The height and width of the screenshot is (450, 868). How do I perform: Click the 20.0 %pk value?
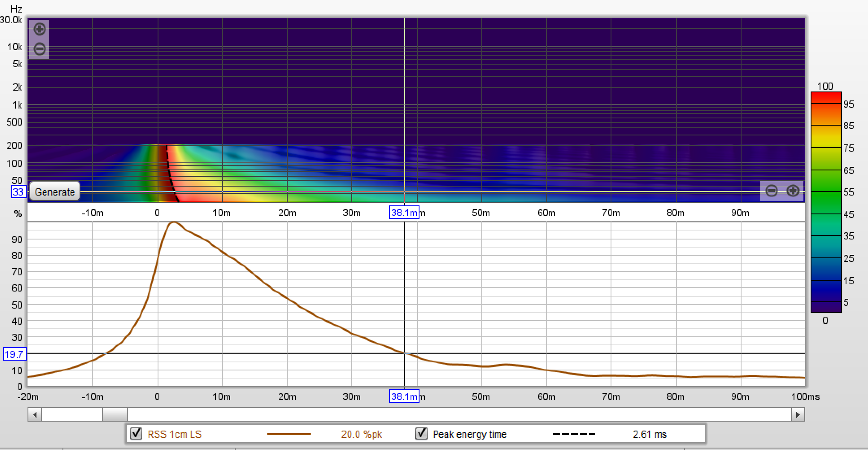tap(361, 434)
